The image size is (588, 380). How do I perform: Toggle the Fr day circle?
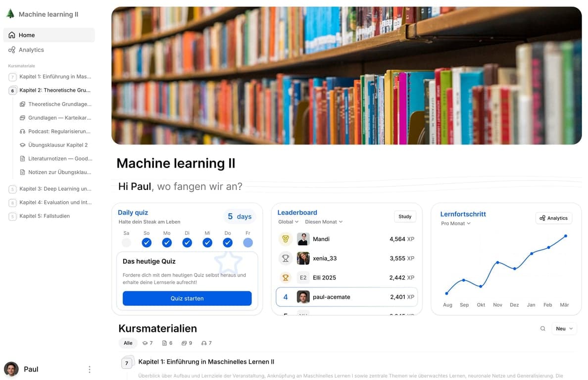point(248,243)
